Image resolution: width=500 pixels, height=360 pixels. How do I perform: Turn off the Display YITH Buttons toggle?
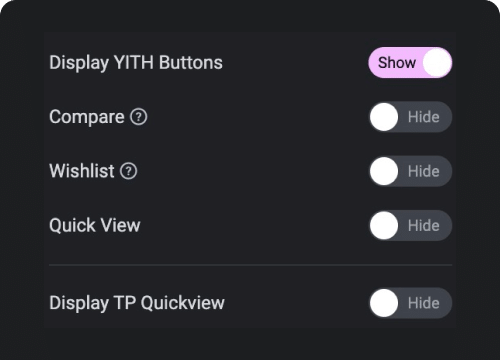pyautogui.click(x=410, y=63)
